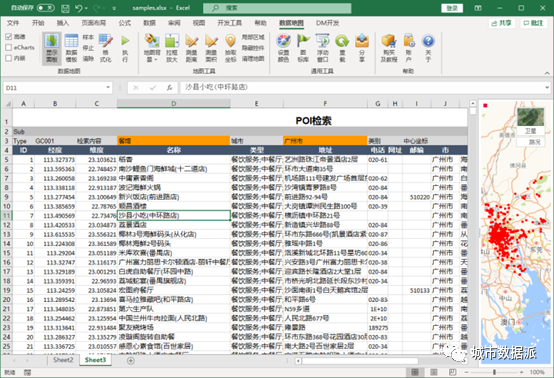Activate the 拾取坐标 pick coordinates pin
The width and height of the screenshot is (554, 378).
point(230,48)
